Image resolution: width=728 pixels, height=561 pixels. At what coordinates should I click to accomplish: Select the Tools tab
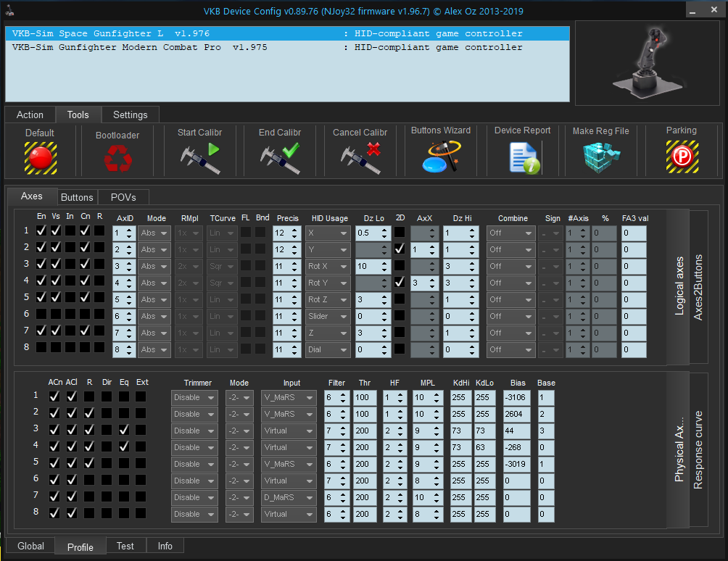click(x=78, y=115)
